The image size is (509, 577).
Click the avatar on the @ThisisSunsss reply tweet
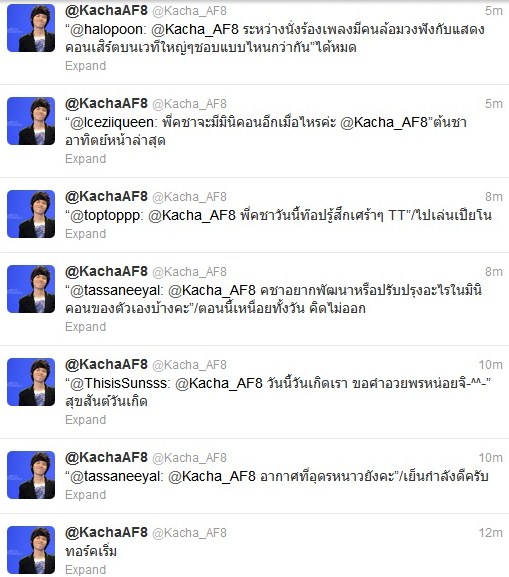(31, 382)
